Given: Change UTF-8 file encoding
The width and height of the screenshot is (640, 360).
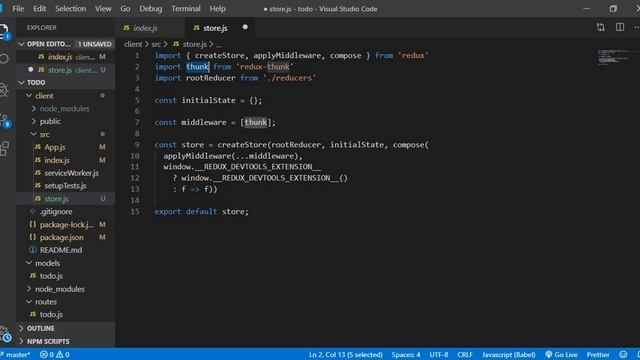Looking at the screenshot, I should click(438, 355).
